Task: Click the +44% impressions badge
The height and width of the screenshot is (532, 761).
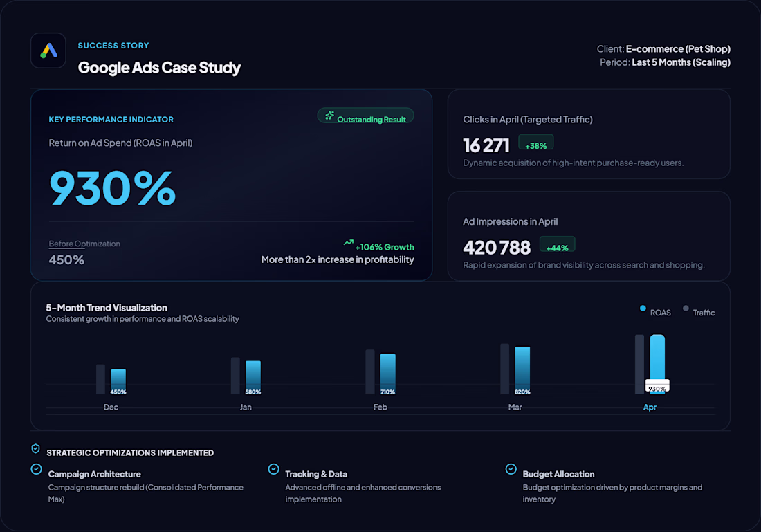Action: [557, 244]
